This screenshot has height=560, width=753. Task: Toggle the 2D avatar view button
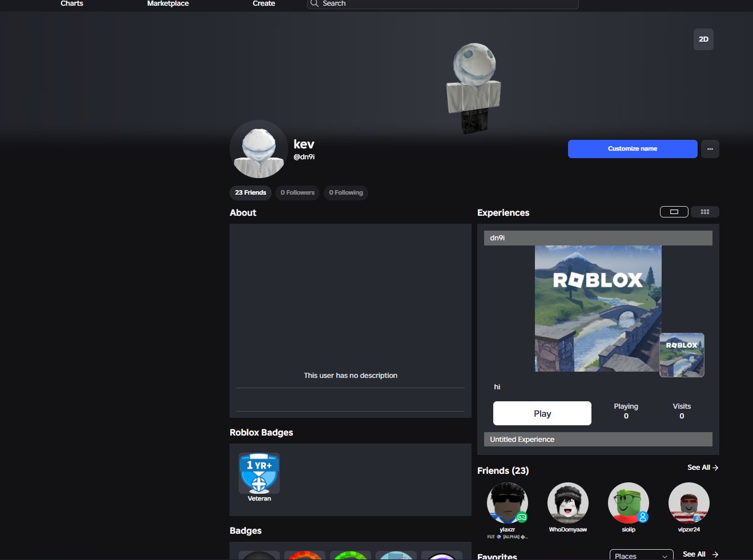[703, 39]
